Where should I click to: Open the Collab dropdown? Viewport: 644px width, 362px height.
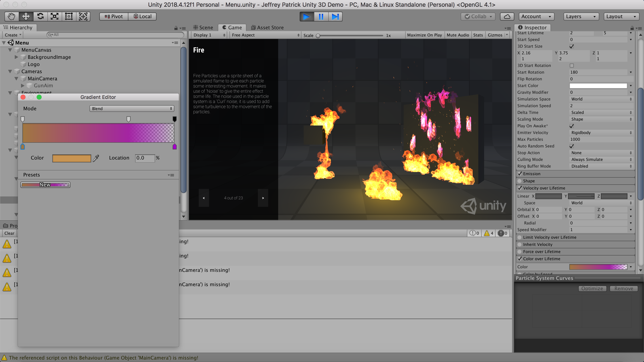click(x=478, y=17)
